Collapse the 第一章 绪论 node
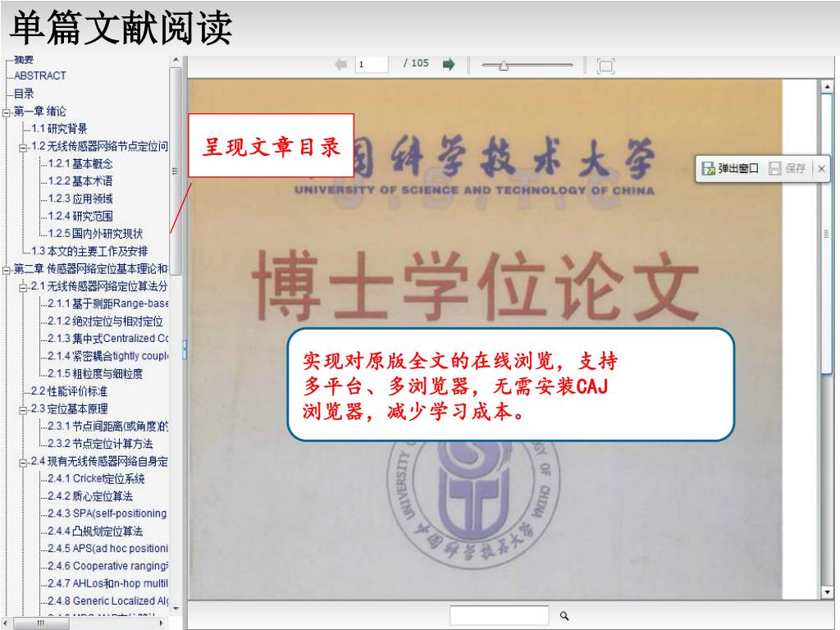Viewport: 840px width, 630px height. 7,112
